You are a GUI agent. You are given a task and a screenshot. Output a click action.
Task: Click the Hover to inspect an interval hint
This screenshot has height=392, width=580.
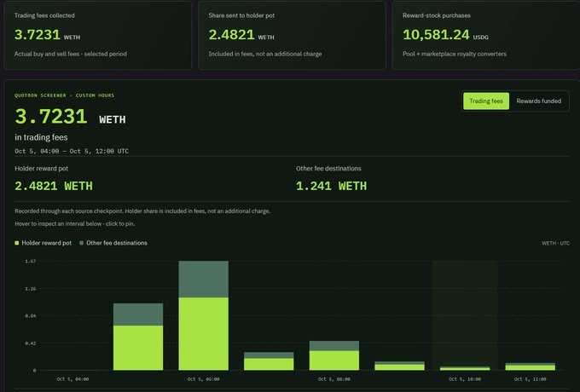click(x=75, y=224)
